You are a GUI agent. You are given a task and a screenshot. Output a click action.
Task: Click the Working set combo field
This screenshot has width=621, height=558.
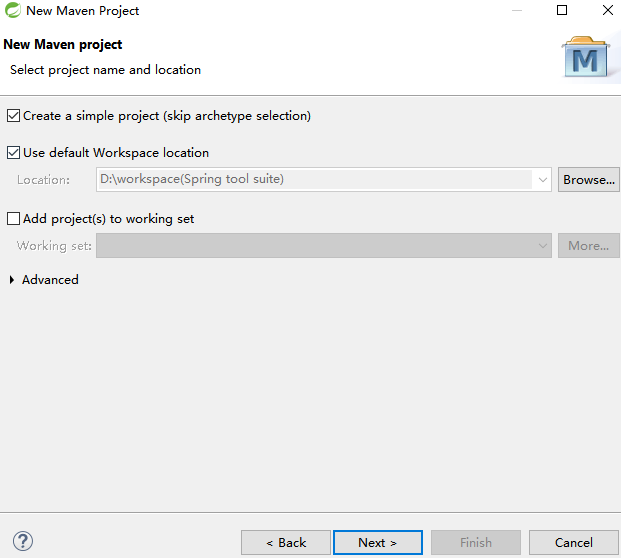click(x=324, y=246)
